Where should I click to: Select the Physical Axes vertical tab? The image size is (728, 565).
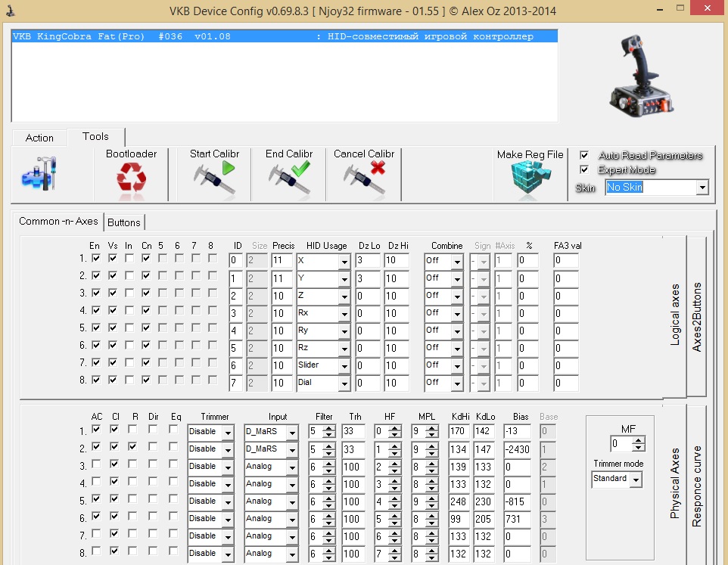674,483
